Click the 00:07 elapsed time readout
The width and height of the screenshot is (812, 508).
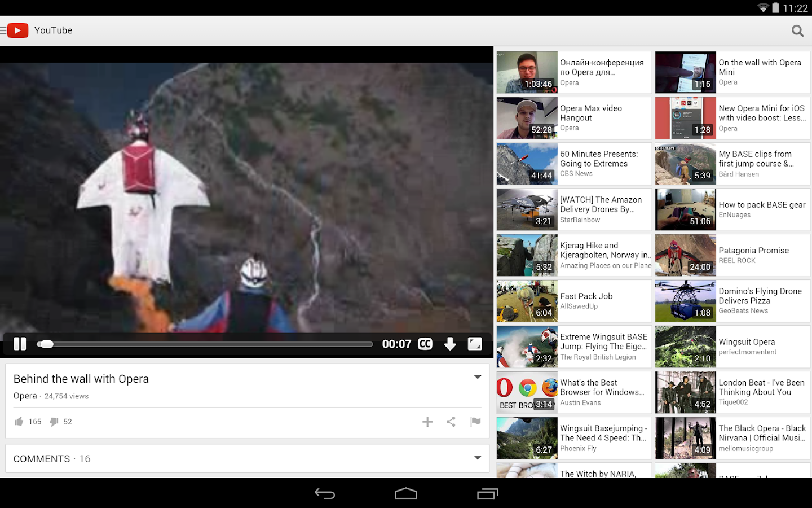pos(397,344)
